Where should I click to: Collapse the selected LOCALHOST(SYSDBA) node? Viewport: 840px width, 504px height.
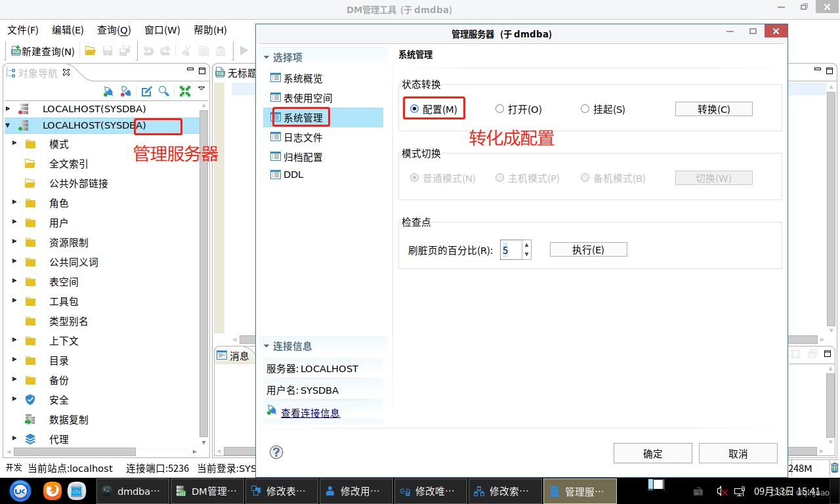8,125
